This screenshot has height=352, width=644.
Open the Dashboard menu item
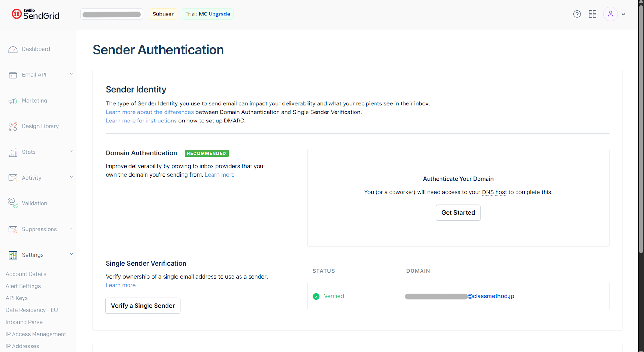36,49
